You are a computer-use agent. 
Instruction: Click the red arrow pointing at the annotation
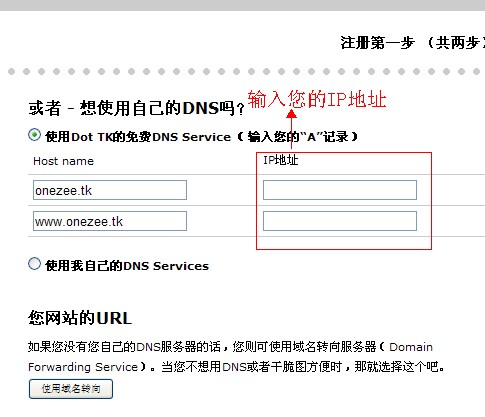point(292,129)
